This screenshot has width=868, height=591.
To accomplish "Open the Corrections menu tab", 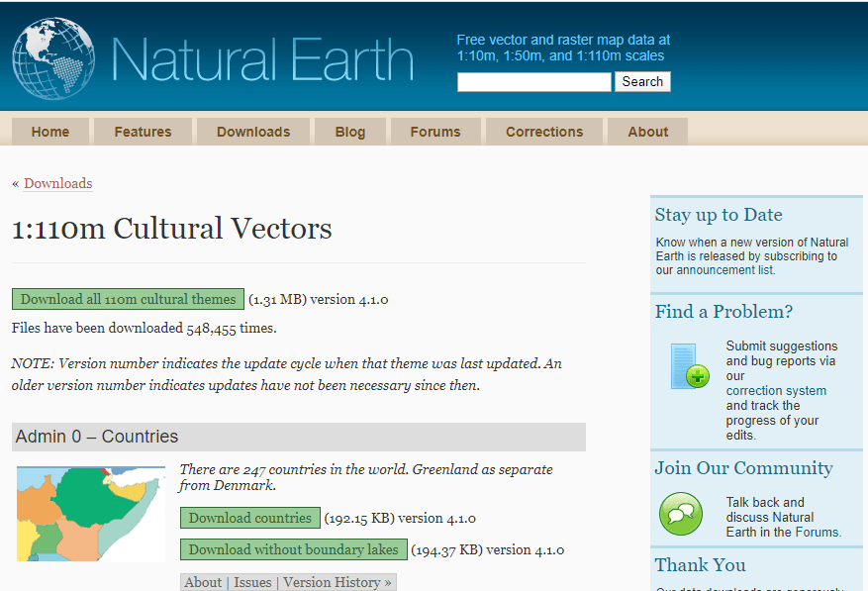I will point(544,132).
